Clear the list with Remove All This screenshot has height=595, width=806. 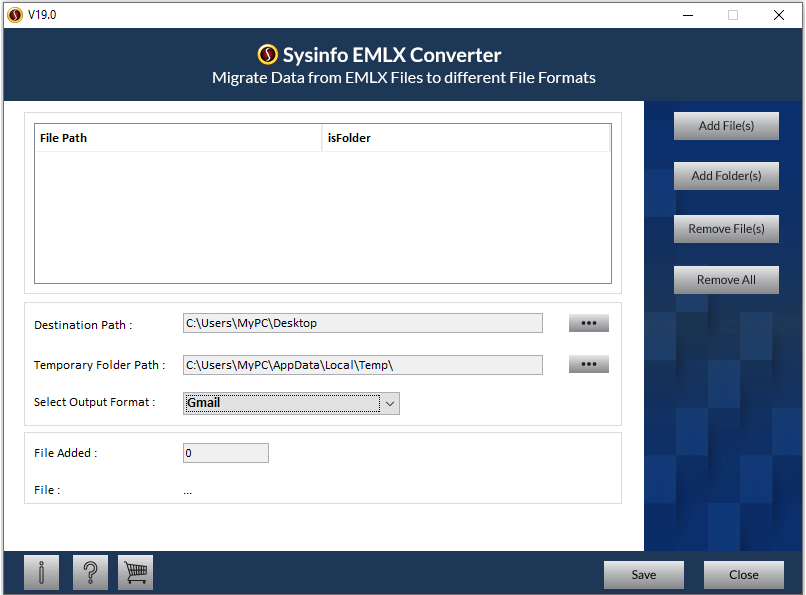[726, 280]
